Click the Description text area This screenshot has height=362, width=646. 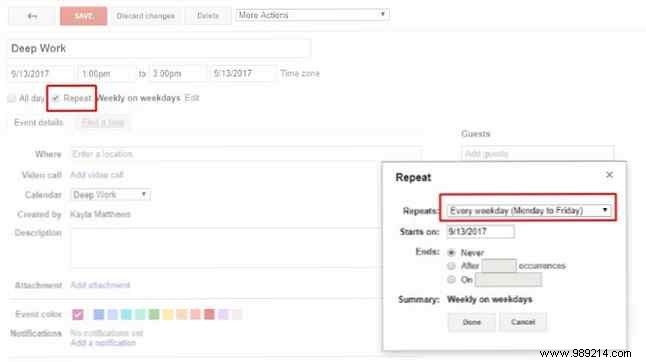225,248
